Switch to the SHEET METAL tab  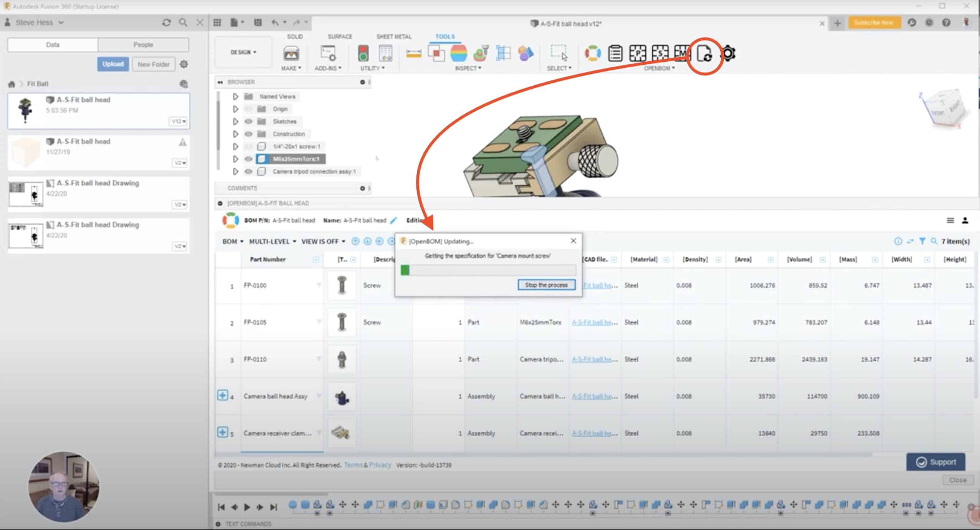pyautogui.click(x=394, y=37)
